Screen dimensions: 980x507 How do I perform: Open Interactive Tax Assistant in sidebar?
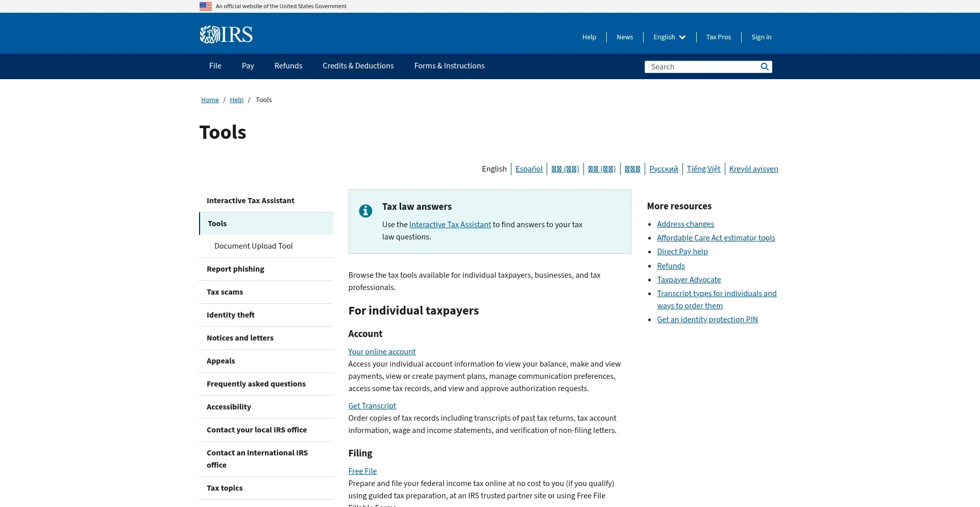pos(266,201)
